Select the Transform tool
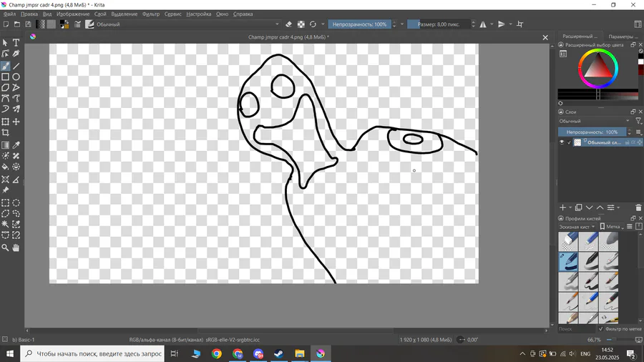The width and height of the screenshot is (644, 362). tap(5, 122)
